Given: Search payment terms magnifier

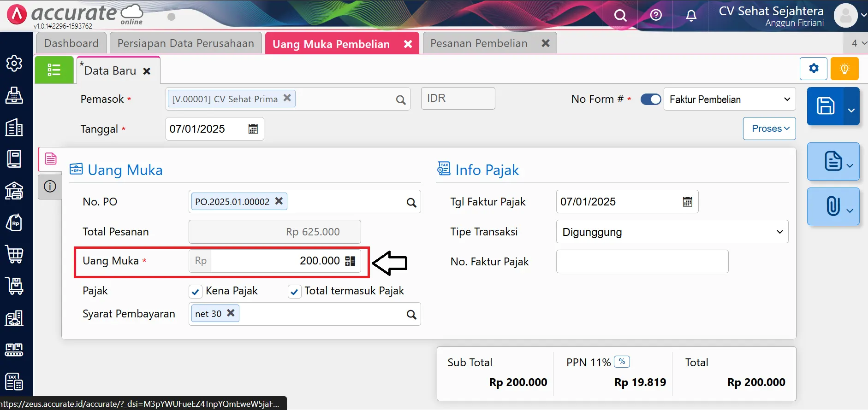Looking at the screenshot, I should [x=411, y=314].
